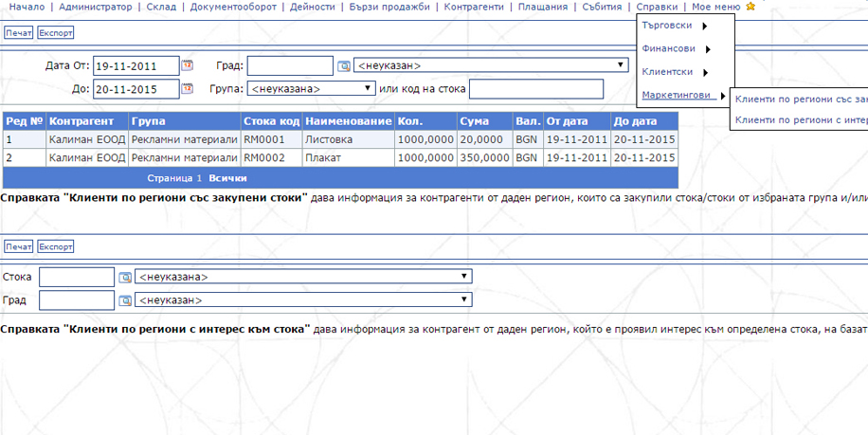868x435 pixels.
Task: Open the Група <неуказана> dropdown
Action: [312, 88]
